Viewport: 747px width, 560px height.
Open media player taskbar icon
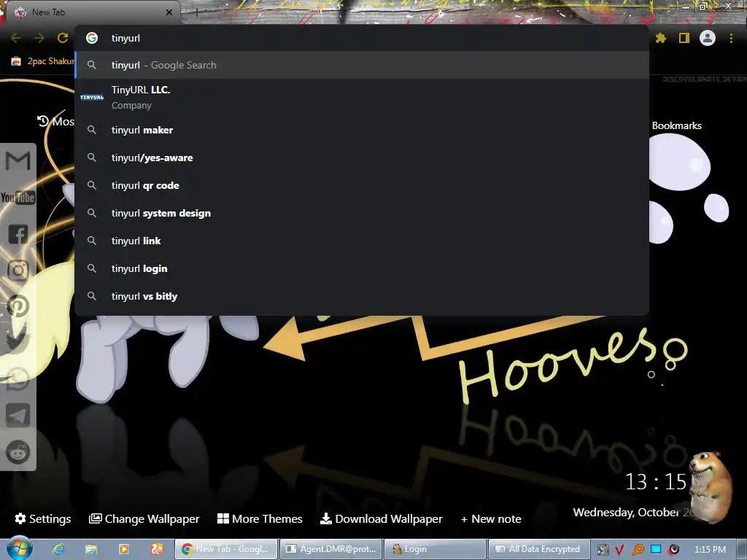pyautogui.click(x=124, y=549)
